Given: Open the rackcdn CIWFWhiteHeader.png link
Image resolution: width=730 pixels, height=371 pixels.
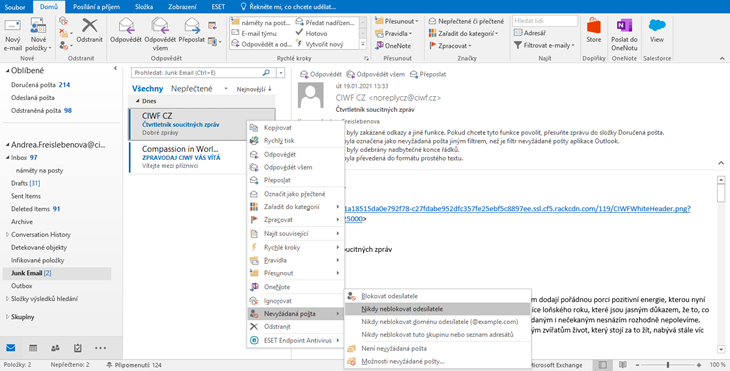Looking at the screenshot, I should click(518, 209).
